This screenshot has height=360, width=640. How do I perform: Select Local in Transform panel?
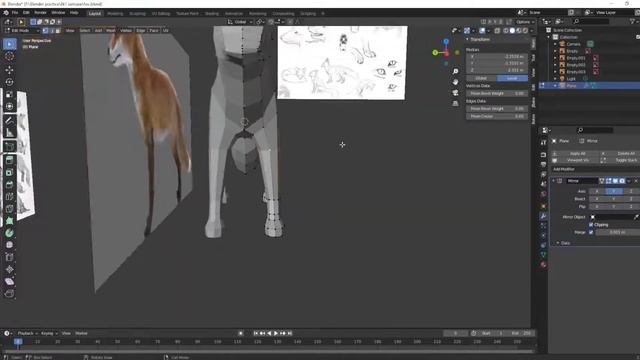tap(512, 78)
